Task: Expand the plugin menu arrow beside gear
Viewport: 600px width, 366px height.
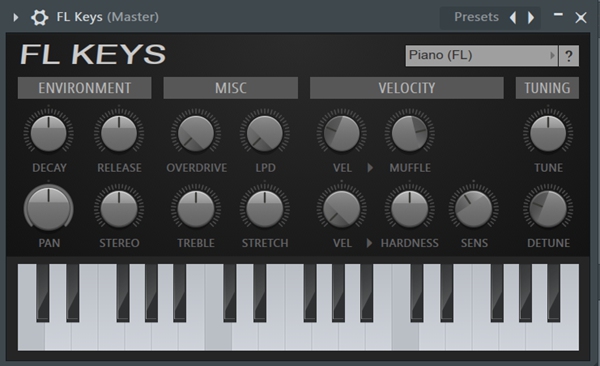Action: (16, 17)
